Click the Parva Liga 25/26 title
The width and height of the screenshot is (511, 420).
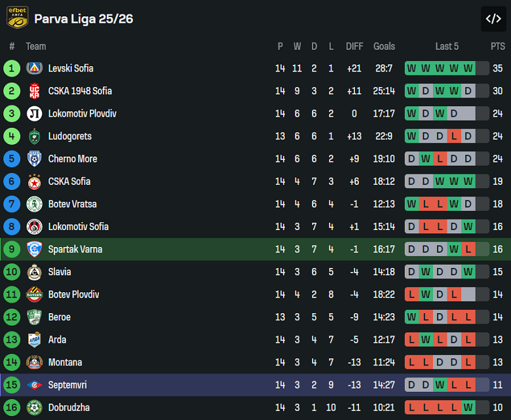[x=83, y=19]
